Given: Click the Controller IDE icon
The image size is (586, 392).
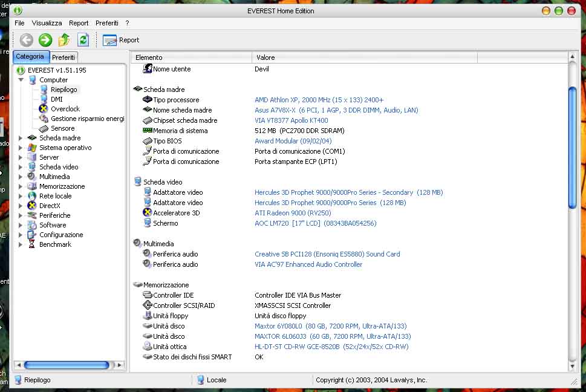Looking at the screenshot, I should tap(147, 295).
